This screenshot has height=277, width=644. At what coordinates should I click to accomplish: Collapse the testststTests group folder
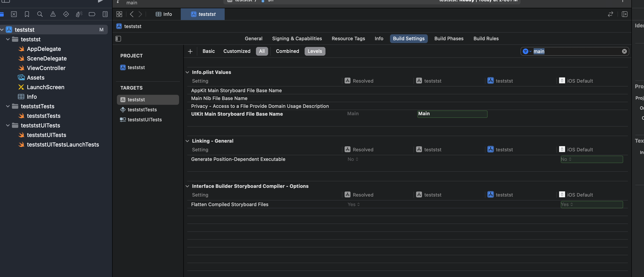8,106
